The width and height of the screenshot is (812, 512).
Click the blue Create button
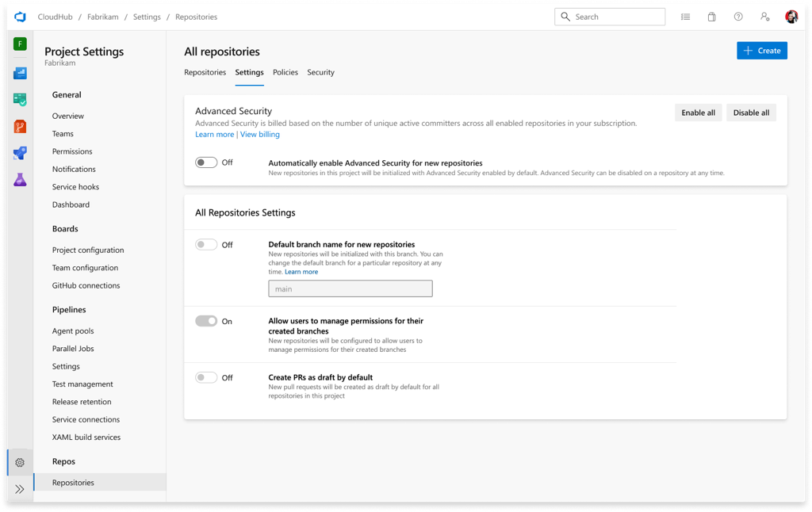761,50
